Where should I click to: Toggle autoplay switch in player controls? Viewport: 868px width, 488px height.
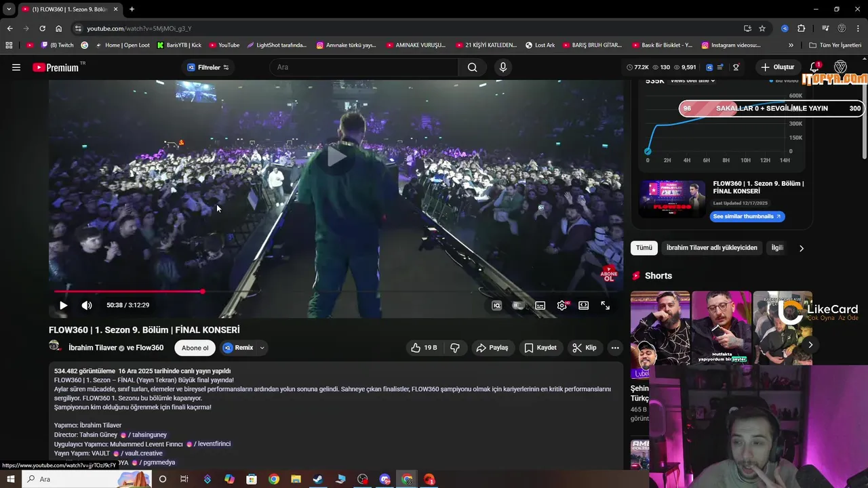[x=518, y=305]
